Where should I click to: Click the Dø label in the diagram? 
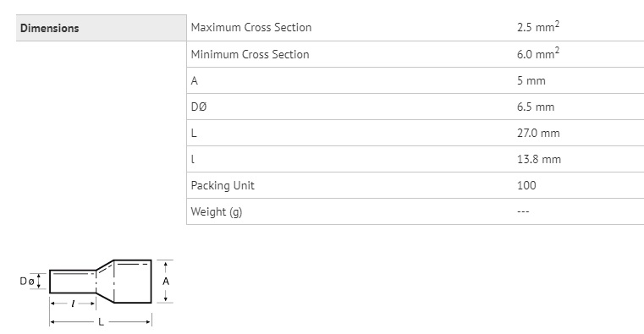point(27,281)
